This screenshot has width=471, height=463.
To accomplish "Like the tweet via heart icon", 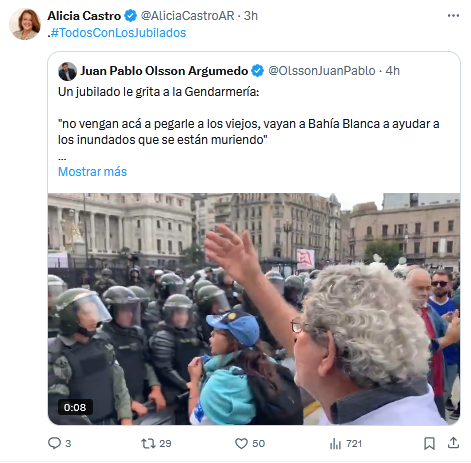I will [x=241, y=444].
